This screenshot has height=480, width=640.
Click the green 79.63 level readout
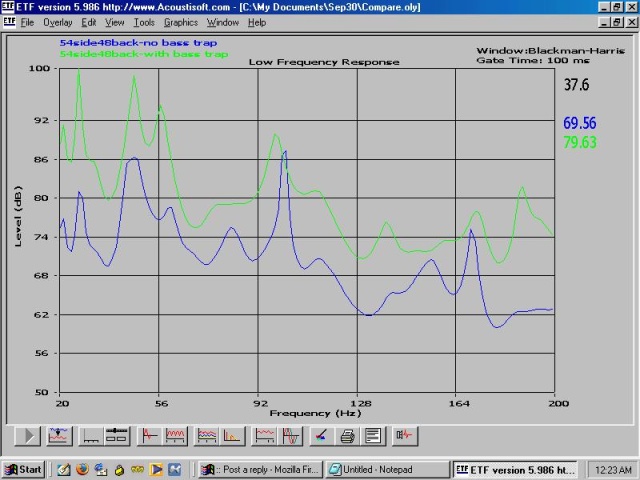(x=580, y=142)
